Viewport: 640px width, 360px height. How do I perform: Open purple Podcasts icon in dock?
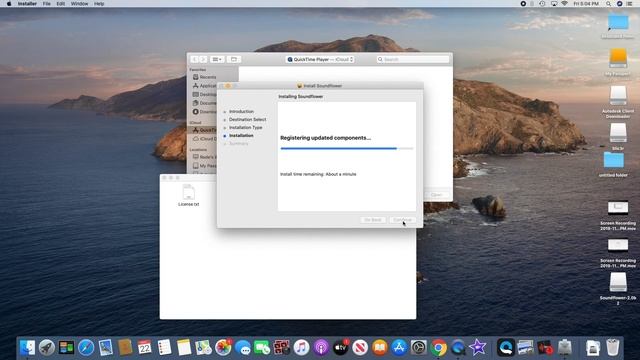[x=321, y=348]
